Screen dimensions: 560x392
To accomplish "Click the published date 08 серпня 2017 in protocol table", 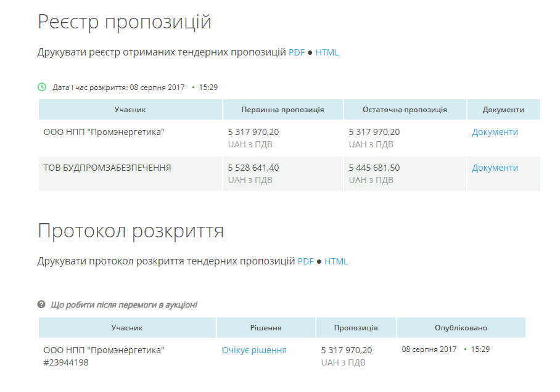I will pyautogui.click(x=429, y=349).
